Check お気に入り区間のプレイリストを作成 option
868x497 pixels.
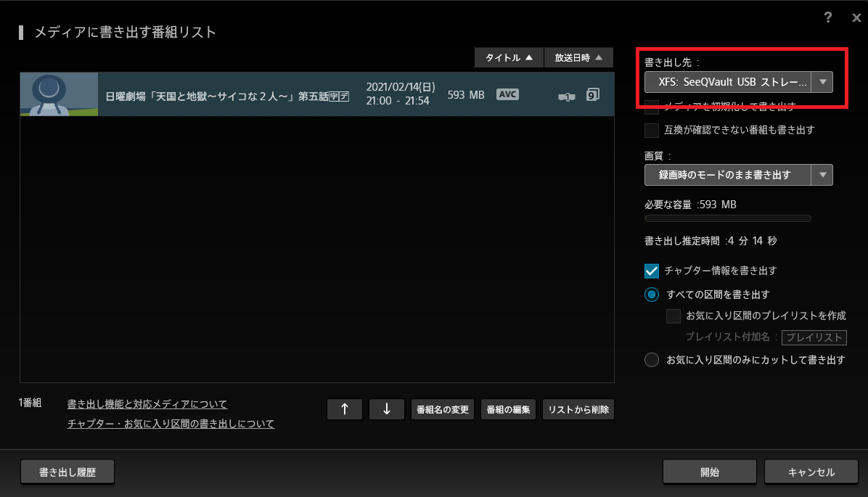tap(673, 316)
